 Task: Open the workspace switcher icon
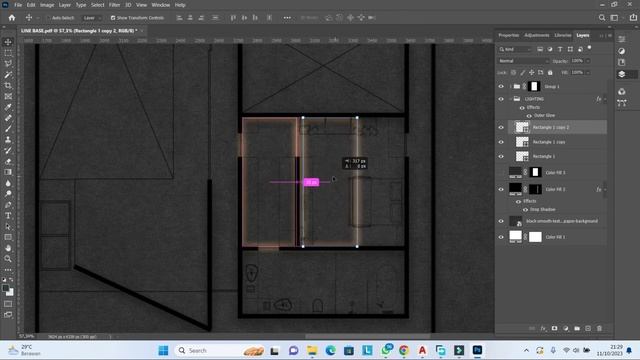pos(614,18)
